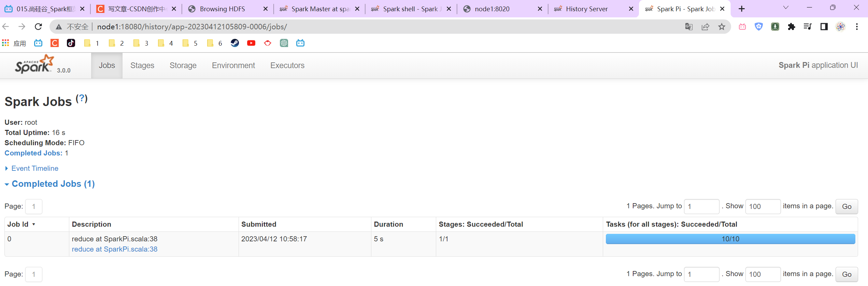868x286 pixels.
Task: Open the Environment tab in Spark UI
Action: point(233,65)
